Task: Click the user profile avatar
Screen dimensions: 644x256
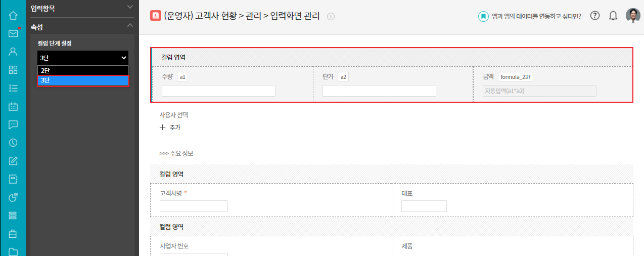Action: [x=633, y=16]
